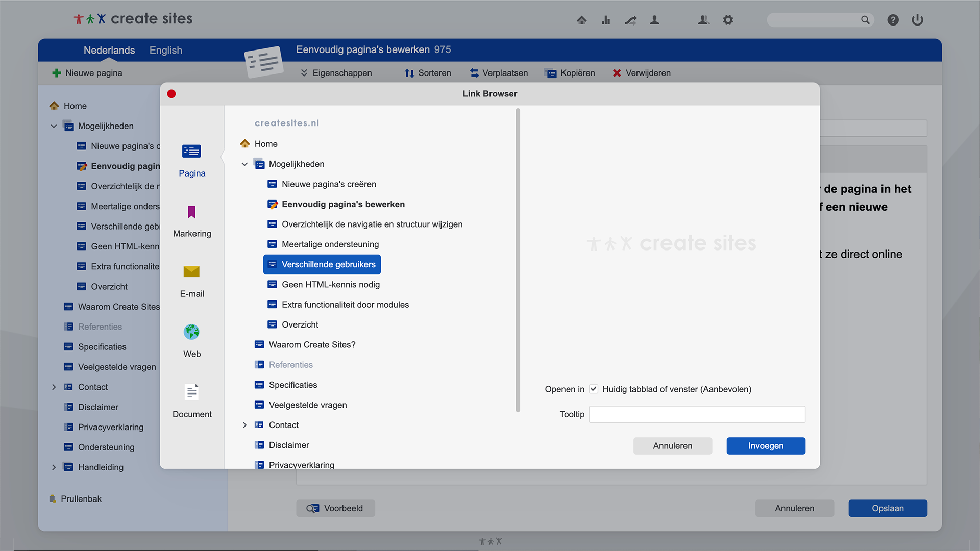The image size is (980, 551).
Task: Select Eenvoudig pagina's bewerken in link tree
Action: 336,204
